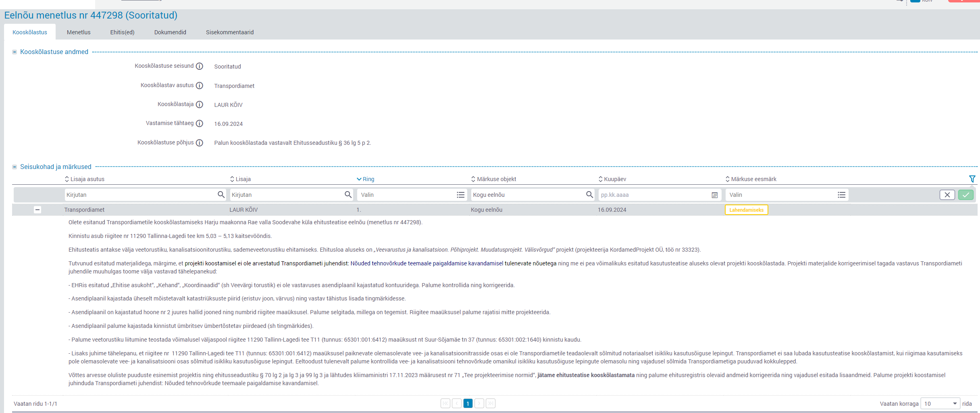Open info icon for Kooskõlastav asutus
980x413 pixels.
click(200, 86)
